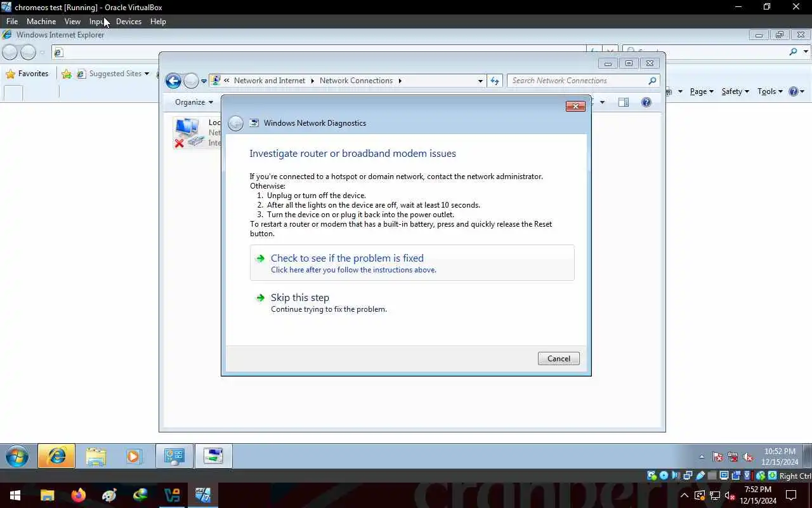Click Network and Internet breadcrumb
The image size is (812, 508).
[x=269, y=81]
